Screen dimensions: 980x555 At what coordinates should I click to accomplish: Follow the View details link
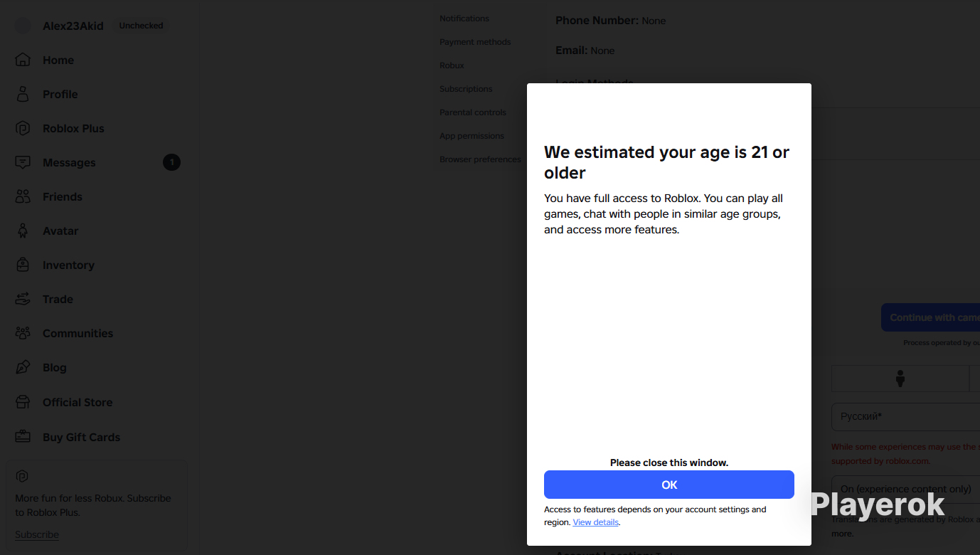(x=596, y=522)
